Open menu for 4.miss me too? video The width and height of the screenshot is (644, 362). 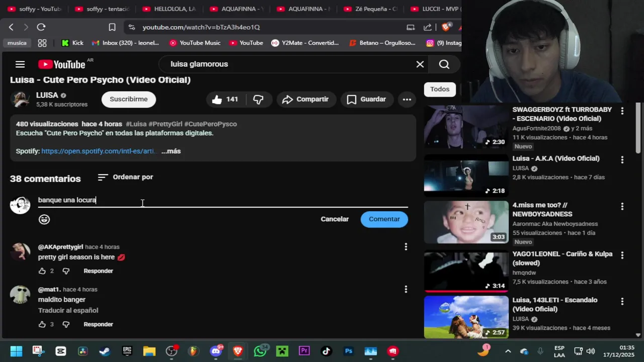coord(622,206)
